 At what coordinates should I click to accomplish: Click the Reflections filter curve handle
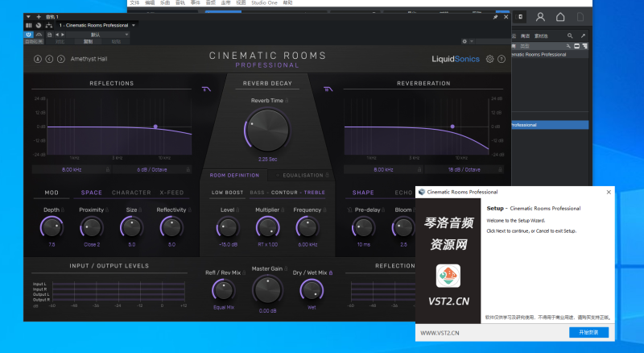155,127
